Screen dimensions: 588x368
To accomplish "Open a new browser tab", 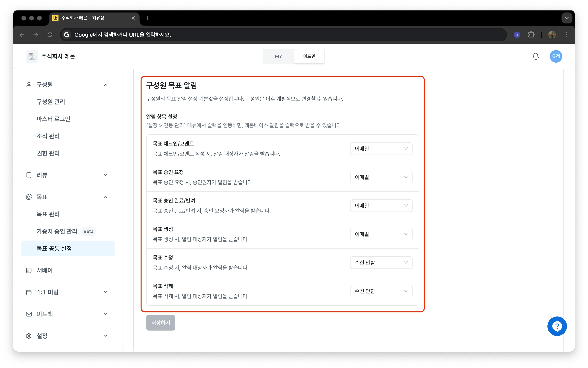I will [147, 18].
